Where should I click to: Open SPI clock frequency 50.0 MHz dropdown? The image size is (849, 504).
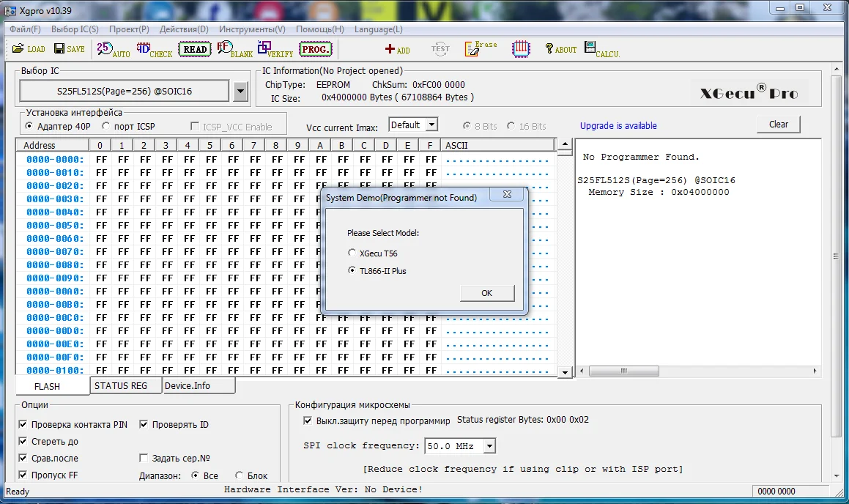489,446
